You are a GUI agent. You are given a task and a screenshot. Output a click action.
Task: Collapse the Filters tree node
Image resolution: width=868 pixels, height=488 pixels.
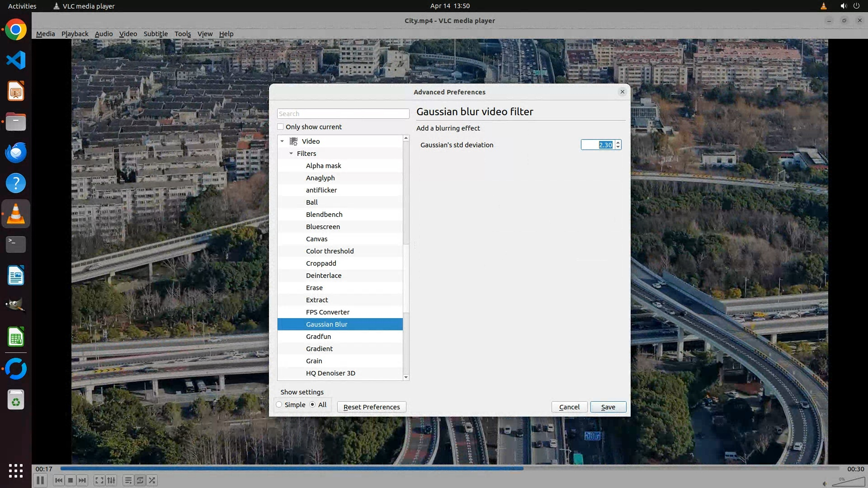291,154
